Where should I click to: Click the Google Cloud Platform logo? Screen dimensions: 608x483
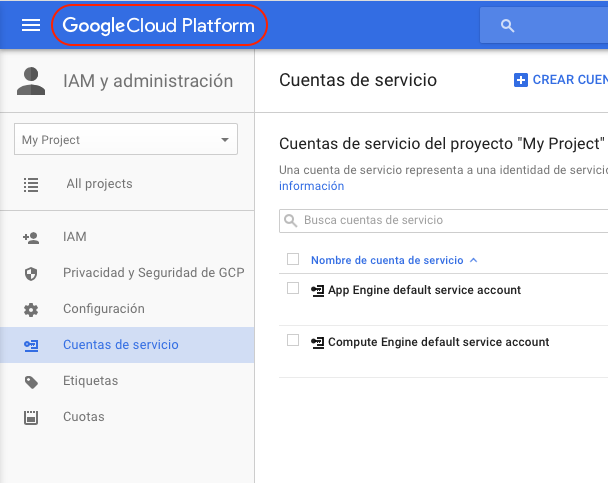coord(159,26)
